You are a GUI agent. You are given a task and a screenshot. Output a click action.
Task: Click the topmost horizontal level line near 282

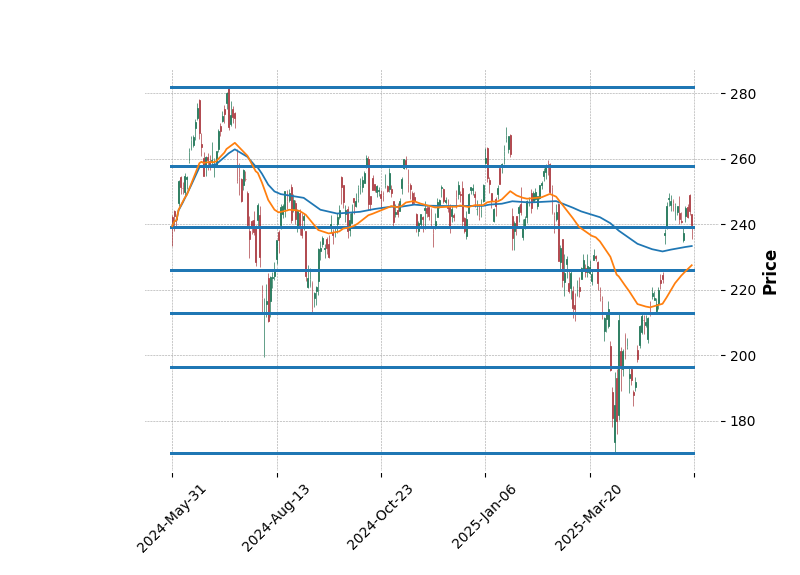[x=432, y=87]
